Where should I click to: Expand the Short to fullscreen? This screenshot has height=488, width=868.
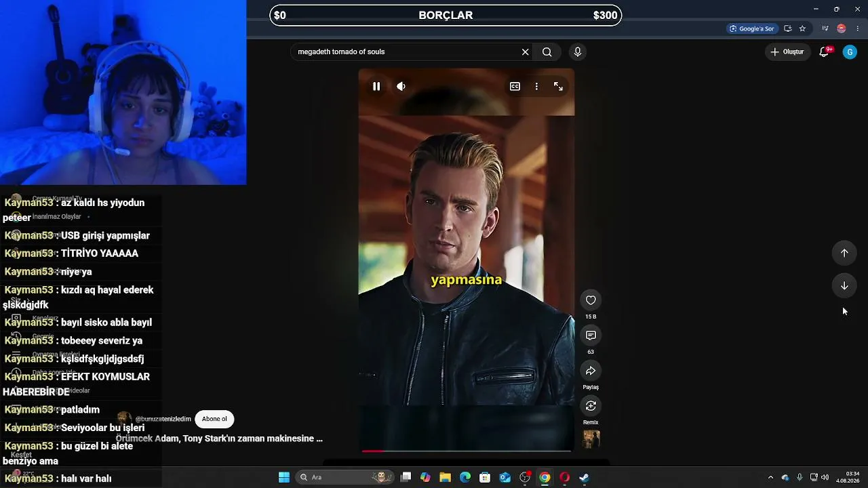pyautogui.click(x=558, y=86)
